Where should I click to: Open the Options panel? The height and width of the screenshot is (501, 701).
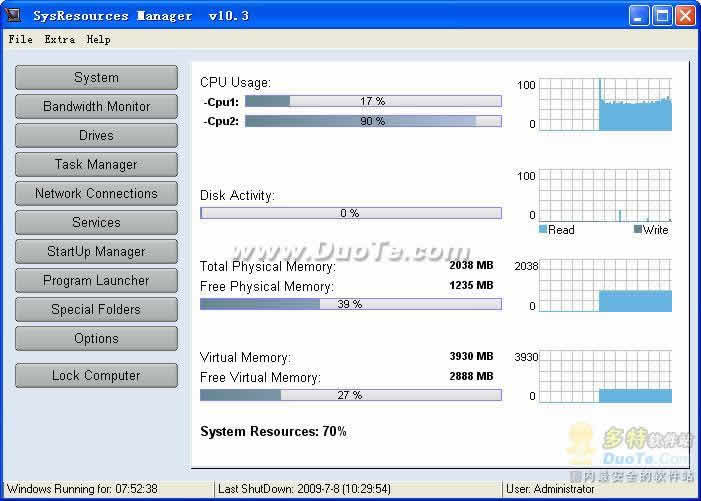point(96,338)
